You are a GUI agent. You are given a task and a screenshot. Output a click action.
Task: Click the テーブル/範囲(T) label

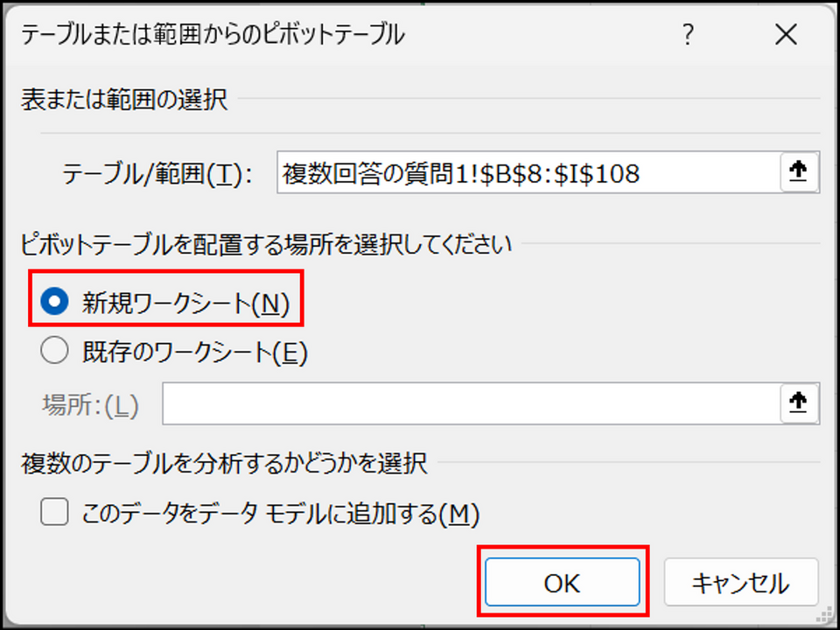(157, 175)
